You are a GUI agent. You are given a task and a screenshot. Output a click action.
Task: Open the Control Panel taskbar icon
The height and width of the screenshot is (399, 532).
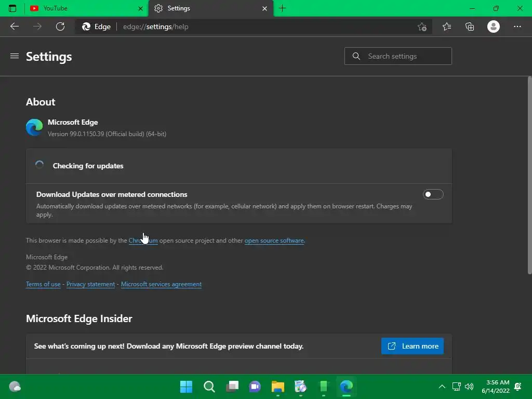pyautogui.click(x=301, y=387)
